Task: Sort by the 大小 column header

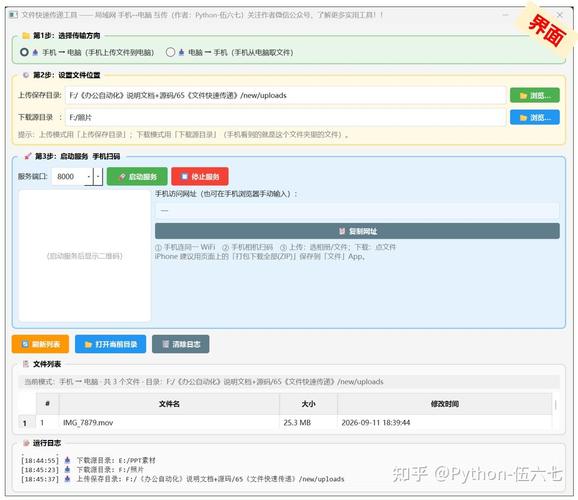Action: [308, 404]
